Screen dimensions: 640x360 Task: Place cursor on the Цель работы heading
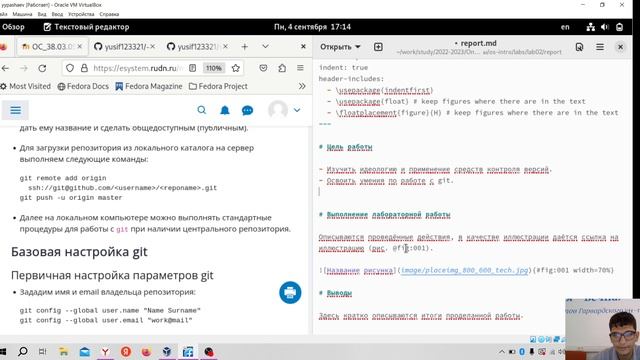click(349, 147)
